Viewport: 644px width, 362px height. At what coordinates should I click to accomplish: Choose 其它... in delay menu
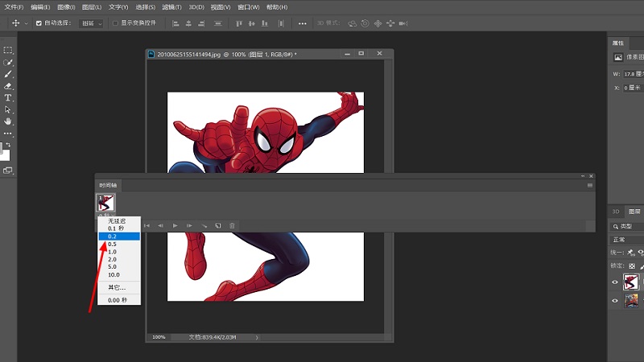point(119,287)
